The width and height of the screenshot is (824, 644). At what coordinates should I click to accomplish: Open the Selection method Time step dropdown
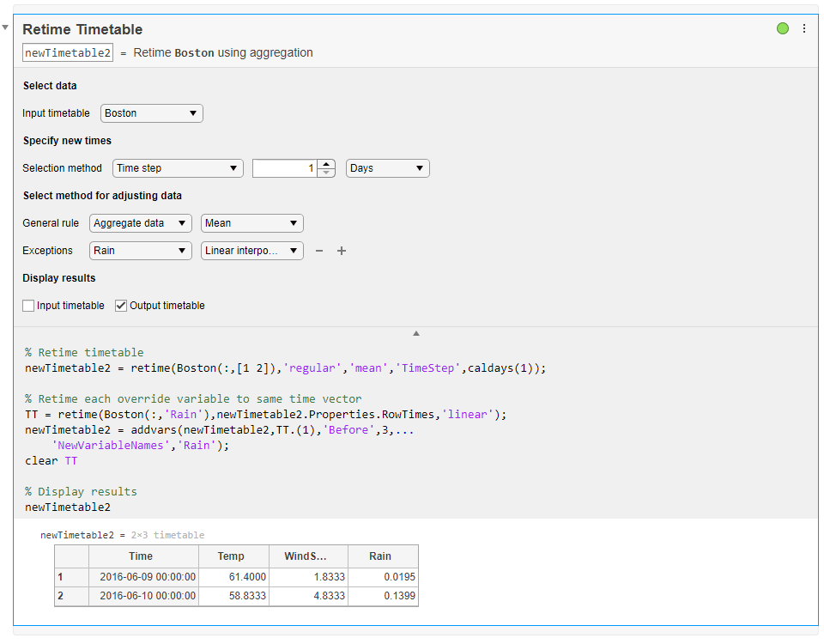click(178, 168)
